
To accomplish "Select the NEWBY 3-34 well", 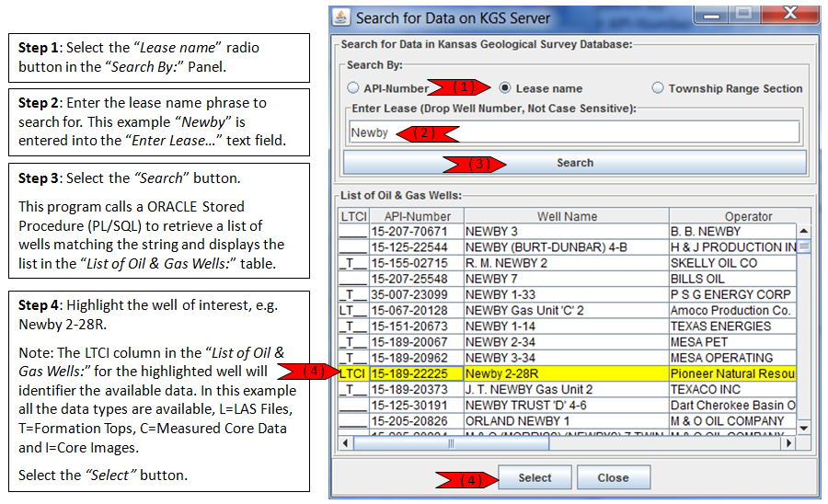I will pos(567,358).
